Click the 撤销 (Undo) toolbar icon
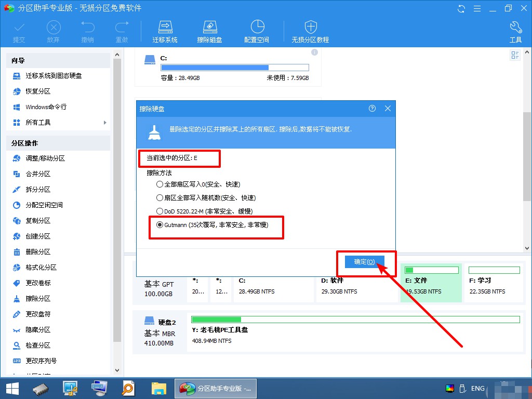 pyautogui.click(x=87, y=32)
